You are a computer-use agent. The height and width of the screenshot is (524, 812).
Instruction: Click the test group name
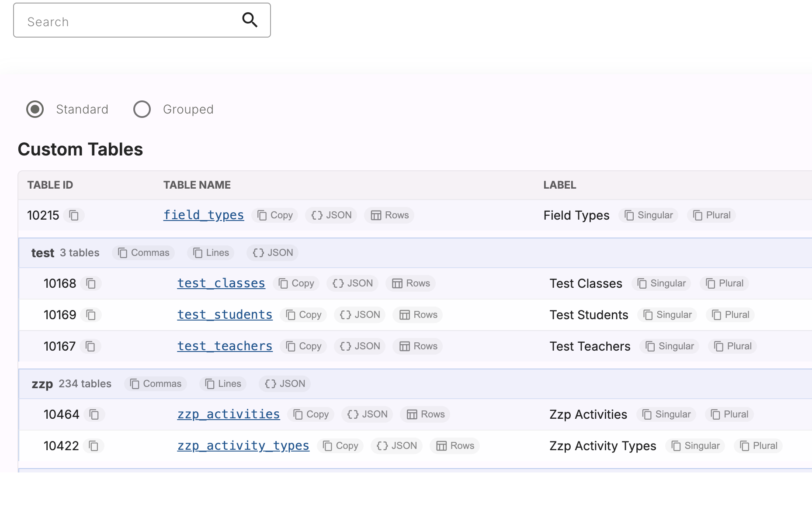point(43,253)
